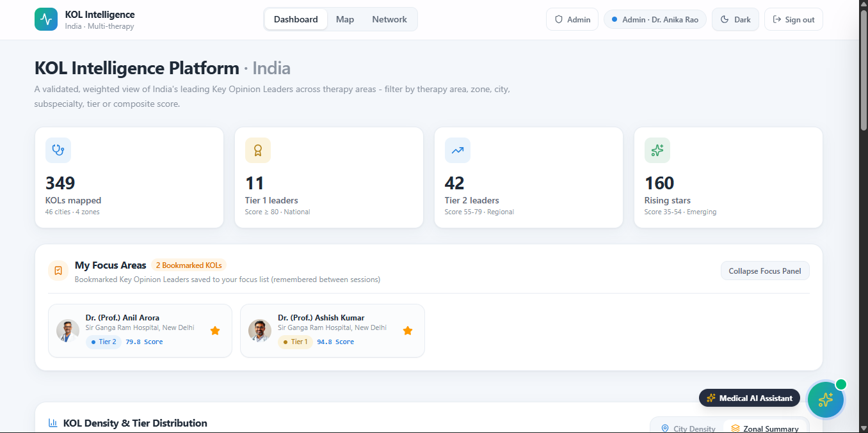Click the Sign out button
The height and width of the screenshot is (433, 868).
pyautogui.click(x=794, y=19)
